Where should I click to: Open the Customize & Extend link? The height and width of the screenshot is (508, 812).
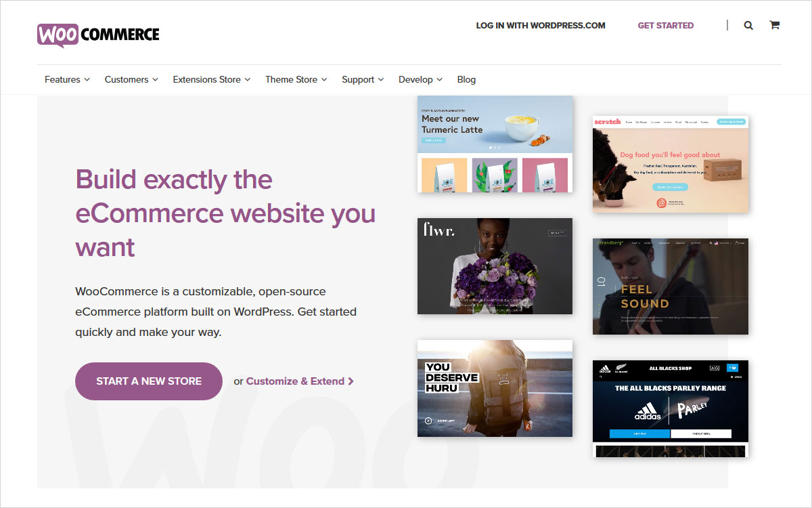tap(295, 381)
